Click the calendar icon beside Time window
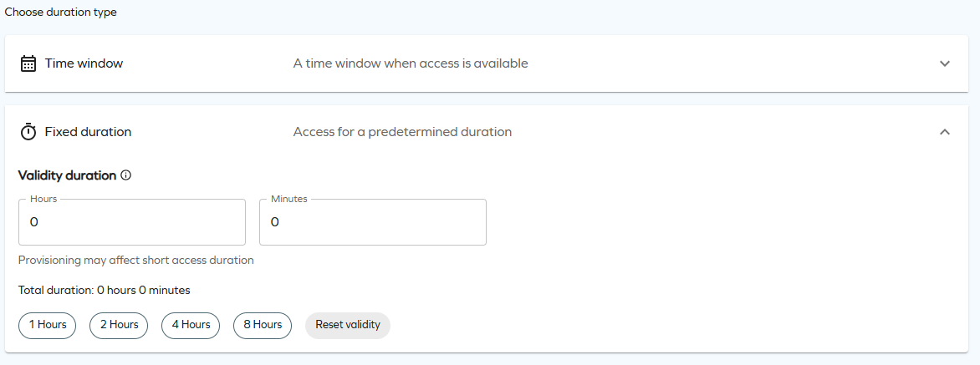This screenshot has width=980, height=365. 28,63
